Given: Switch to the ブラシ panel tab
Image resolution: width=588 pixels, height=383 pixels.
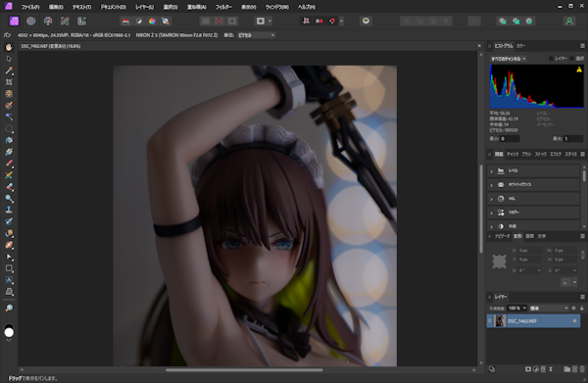Looking at the screenshot, I should click(x=526, y=154).
